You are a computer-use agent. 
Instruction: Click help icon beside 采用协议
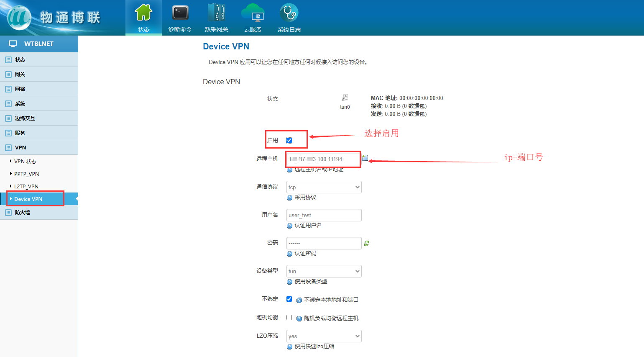[289, 198]
